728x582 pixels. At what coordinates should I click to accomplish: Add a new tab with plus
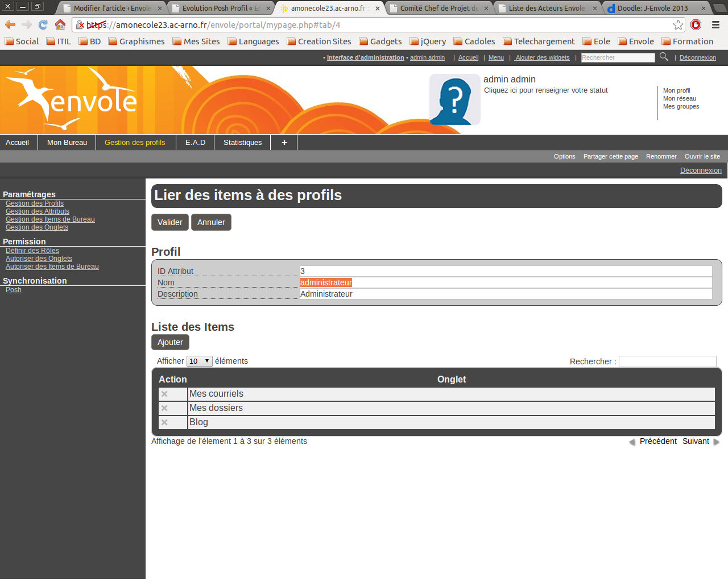[x=284, y=143]
